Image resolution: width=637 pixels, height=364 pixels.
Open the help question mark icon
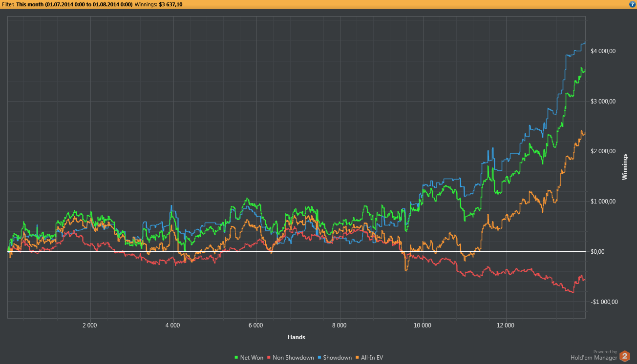coord(632,4)
